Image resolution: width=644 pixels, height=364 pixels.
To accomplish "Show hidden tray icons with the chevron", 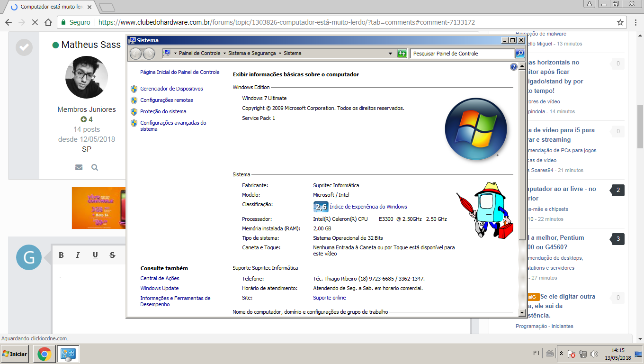I will (561, 354).
